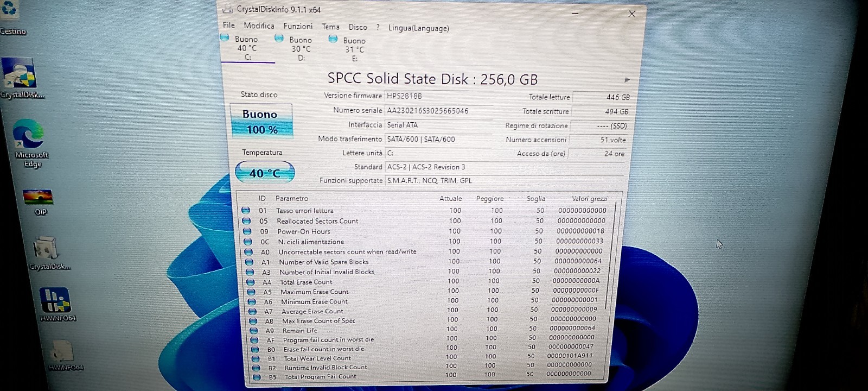Viewport: 868px width, 391px height.
Task: Open the Lingua(Language) menu
Action: (x=418, y=28)
